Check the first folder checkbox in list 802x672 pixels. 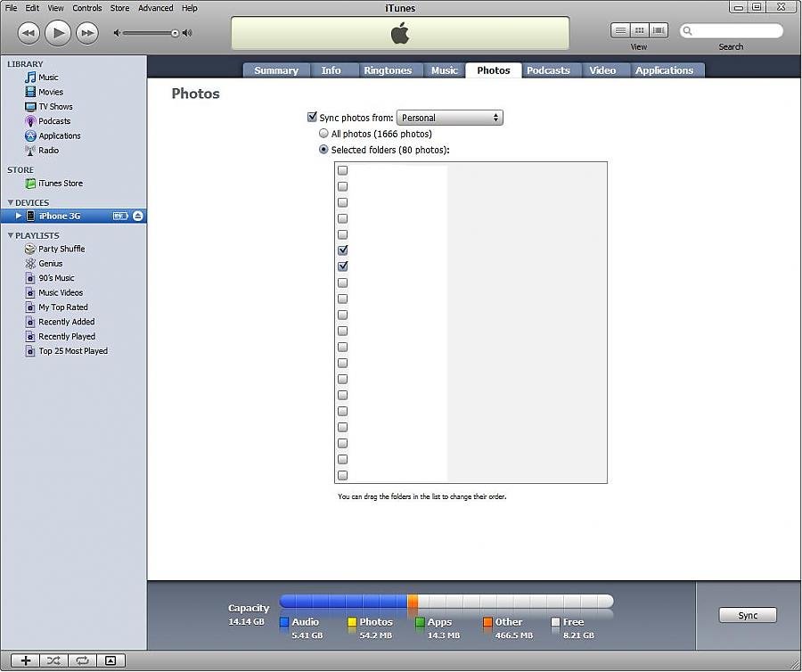pyautogui.click(x=343, y=170)
